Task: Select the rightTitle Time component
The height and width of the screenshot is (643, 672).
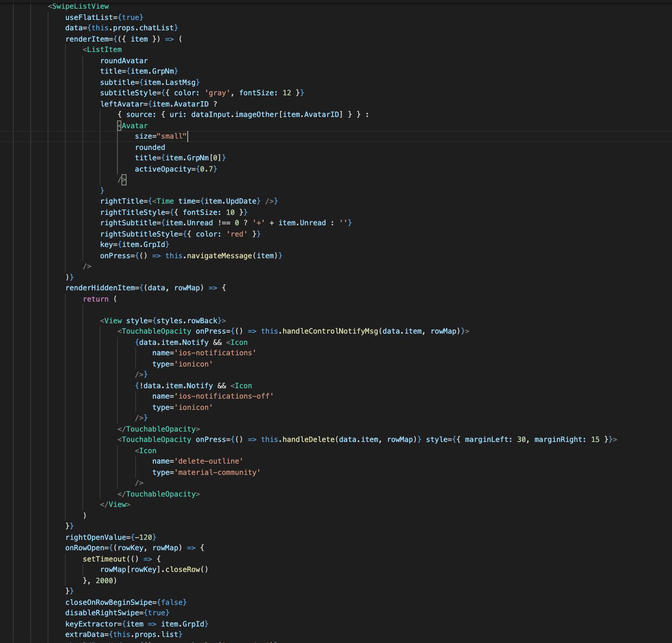Action: click(165, 201)
